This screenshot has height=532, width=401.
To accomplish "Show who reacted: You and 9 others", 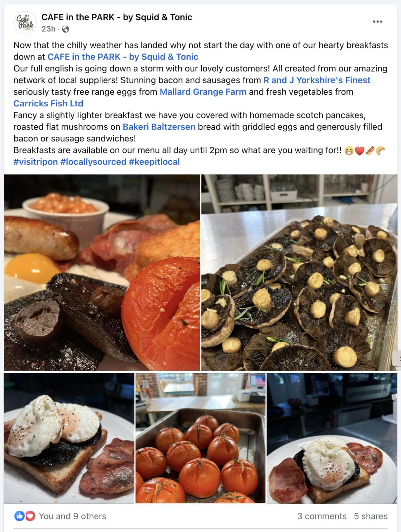I will (x=72, y=516).
